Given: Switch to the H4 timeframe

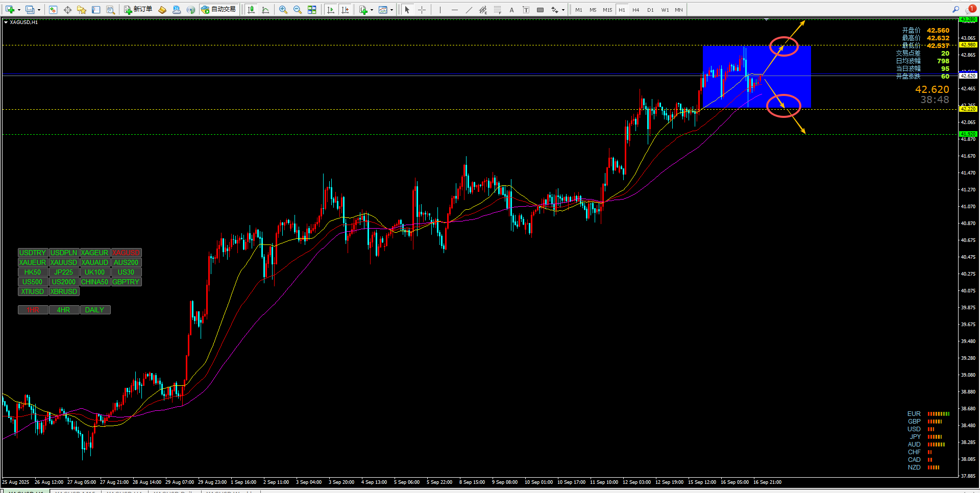Looking at the screenshot, I should (635, 10).
